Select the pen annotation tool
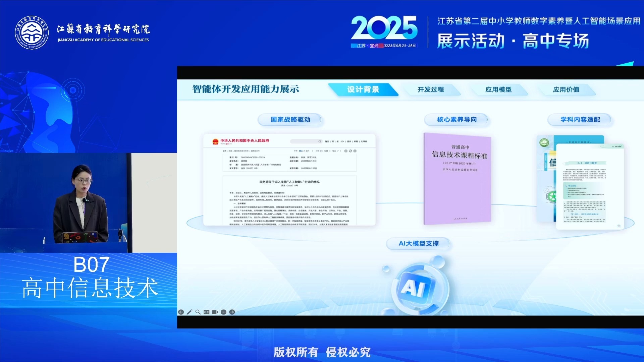Screen dimensions: 644x362 (x=190, y=312)
